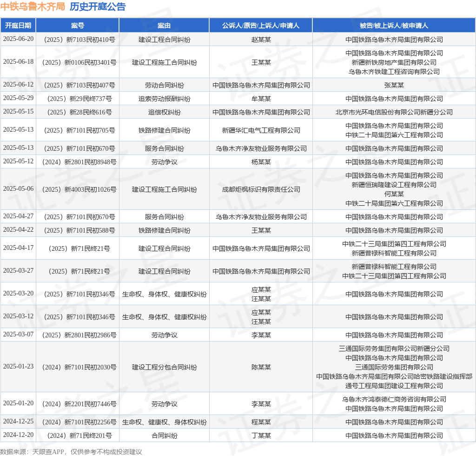This screenshot has height=456, width=476.
Task: Click the 历史开庭公告 heading
Action: click(98, 7)
